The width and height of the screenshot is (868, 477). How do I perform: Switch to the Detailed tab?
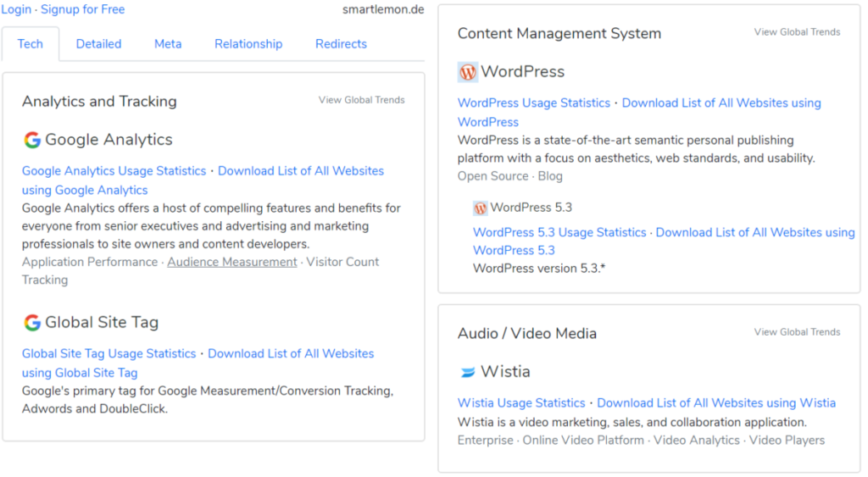(x=98, y=44)
